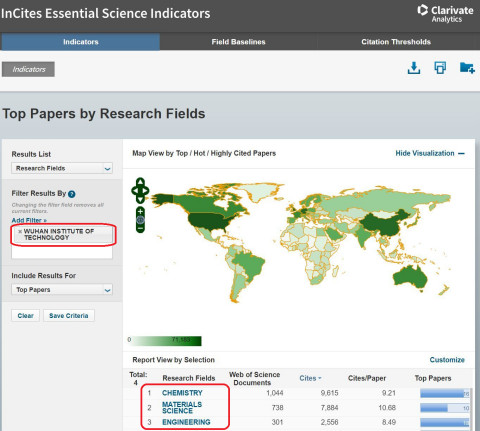Zoom out on the map with minus
Viewport: 480px width, 431px height.
[x=140, y=228]
